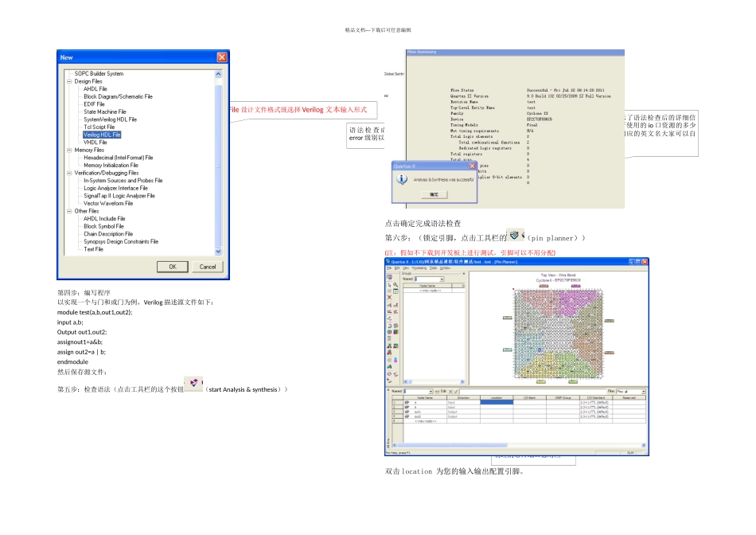The height and width of the screenshot is (535, 756).
Task: Click the I/O Standard column header
Action: (596, 397)
